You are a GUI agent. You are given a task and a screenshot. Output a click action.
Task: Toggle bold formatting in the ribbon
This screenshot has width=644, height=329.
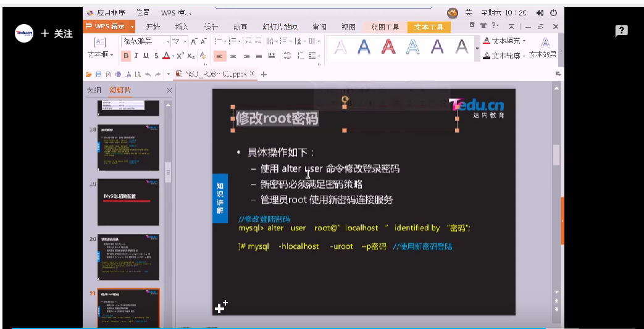[126, 56]
